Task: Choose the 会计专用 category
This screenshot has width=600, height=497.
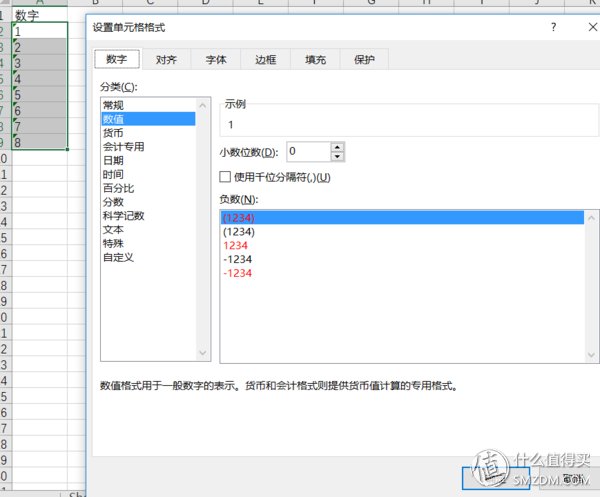Action: pos(148,147)
